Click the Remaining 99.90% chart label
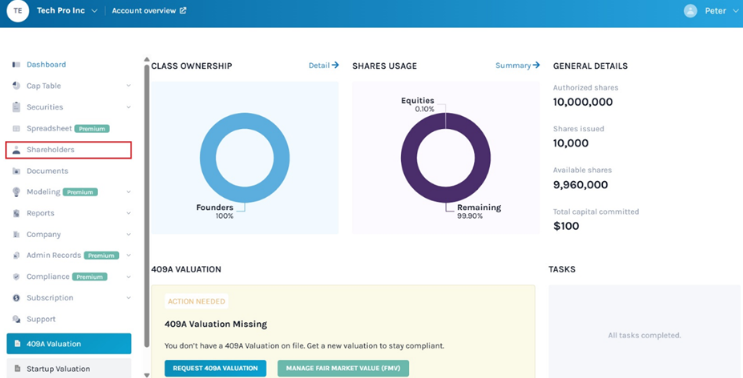Viewport: 743px width, 378px height. [x=479, y=211]
